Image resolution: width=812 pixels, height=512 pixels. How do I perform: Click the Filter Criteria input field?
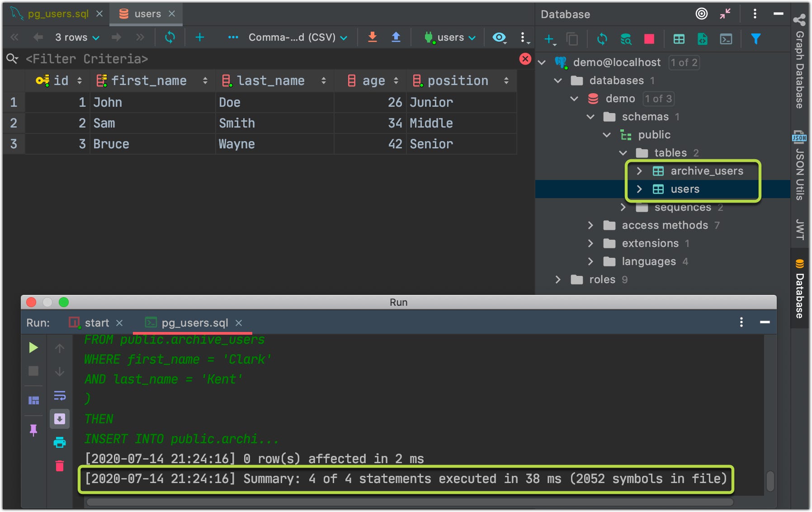pyautogui.click(x=271, y=59)
